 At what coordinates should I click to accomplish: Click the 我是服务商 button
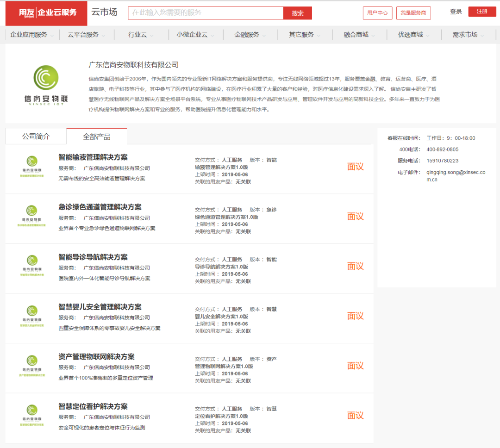tap(413, 13)
